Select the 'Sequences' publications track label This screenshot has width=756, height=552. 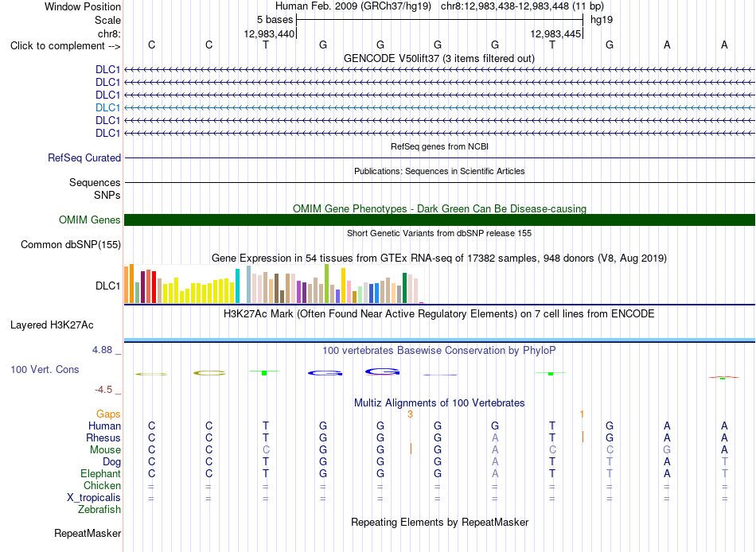(95, 182)
